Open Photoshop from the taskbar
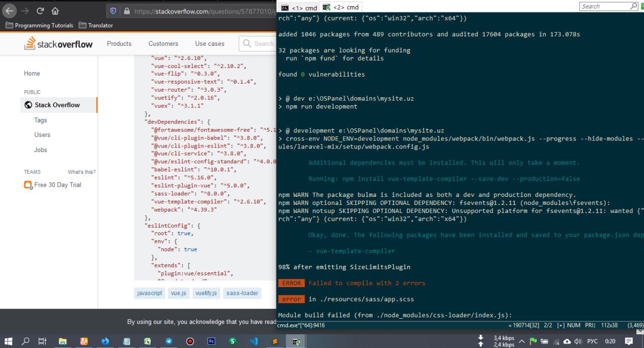 (x=211, y=341)
